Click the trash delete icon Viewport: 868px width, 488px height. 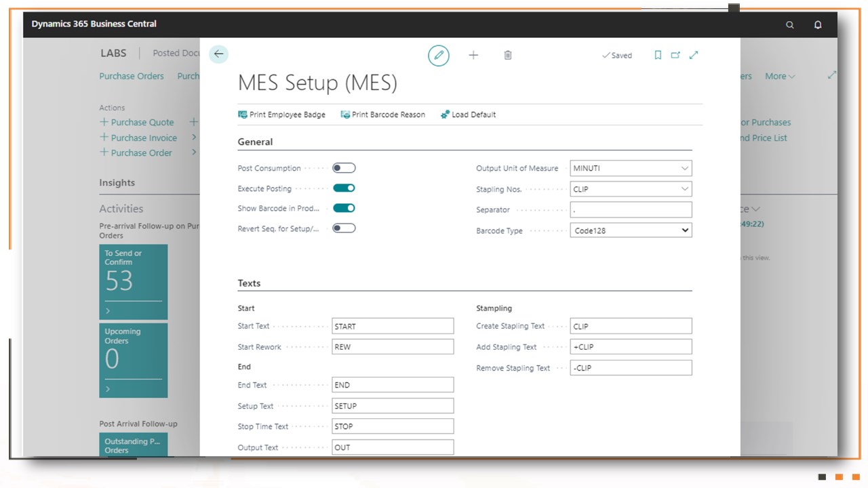coord(508,55)
